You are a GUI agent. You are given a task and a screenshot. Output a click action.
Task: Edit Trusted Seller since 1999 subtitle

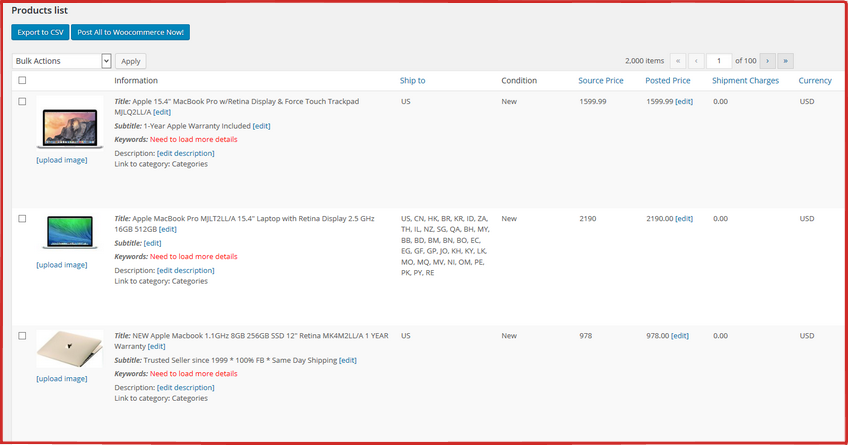click(x=348, y=360)
